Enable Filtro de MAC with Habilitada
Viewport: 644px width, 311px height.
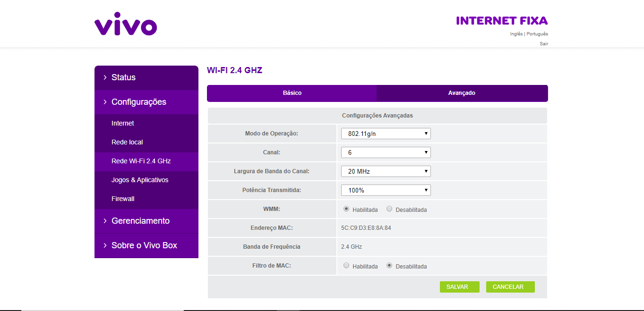346,266
